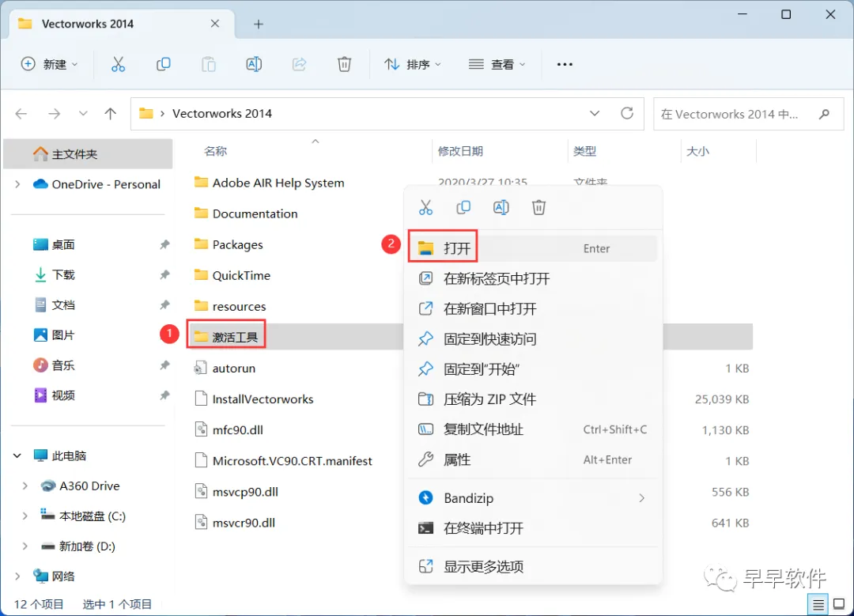Choose 显示更多选项 menu entry
This screenshot has width=854, height=616.
coord(533,566)
